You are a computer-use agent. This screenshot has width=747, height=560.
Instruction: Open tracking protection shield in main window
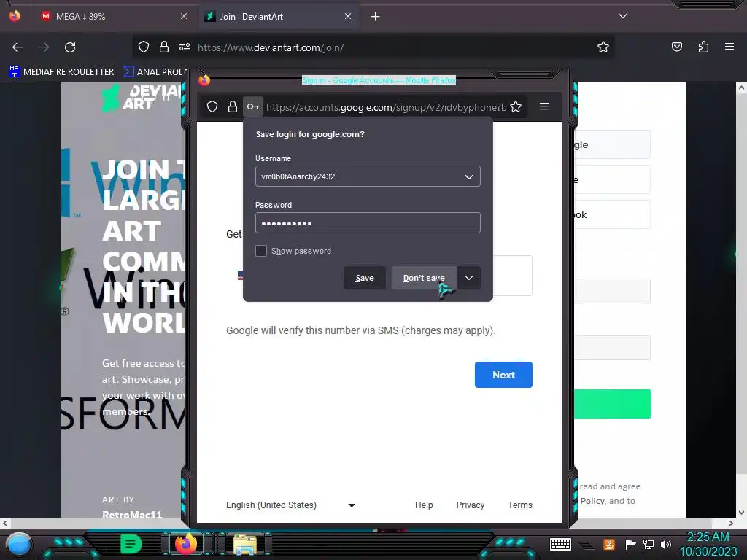(144, 47)
